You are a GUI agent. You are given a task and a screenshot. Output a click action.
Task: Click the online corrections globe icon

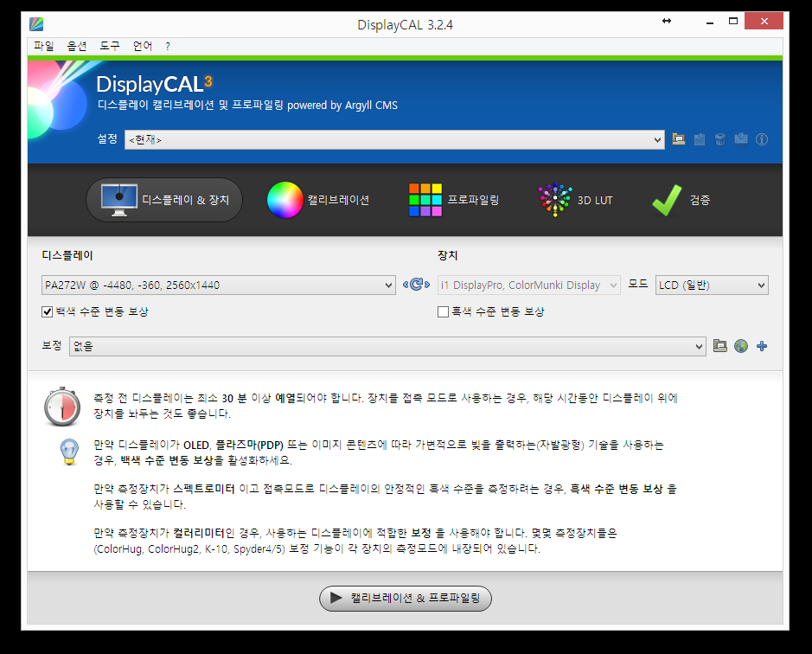tap(741, 346)
